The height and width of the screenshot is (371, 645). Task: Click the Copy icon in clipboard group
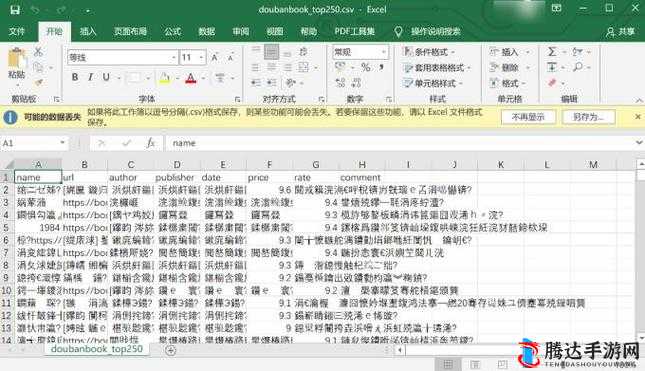(38, 67)
